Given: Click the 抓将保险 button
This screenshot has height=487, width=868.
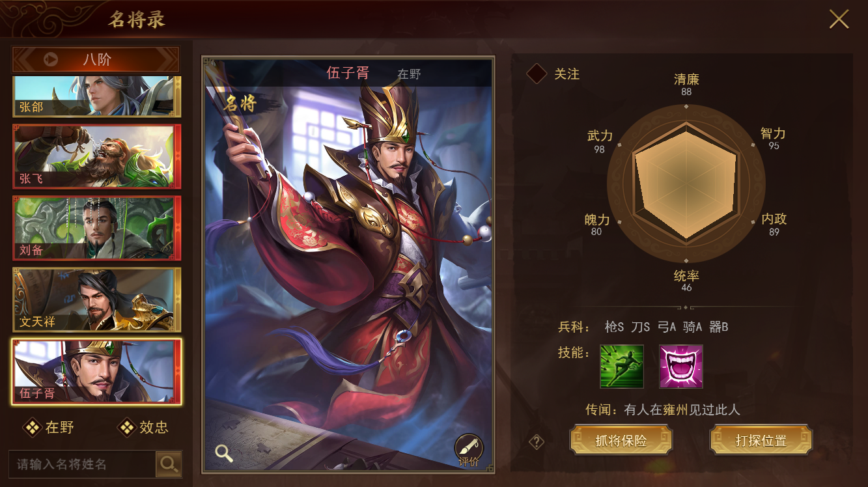Looking at the screenshot, I should 621,441.
